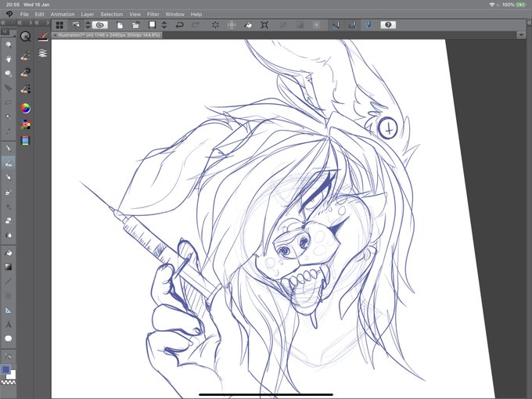Clear the layer with Delete icon

click(215, 25)
